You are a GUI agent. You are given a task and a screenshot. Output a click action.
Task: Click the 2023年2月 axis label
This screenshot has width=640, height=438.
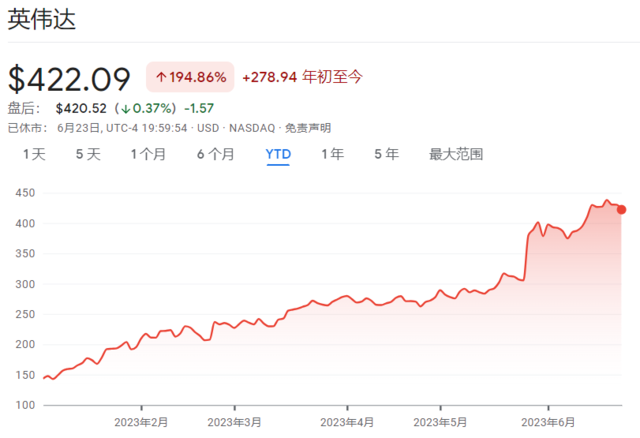point(141,422)
